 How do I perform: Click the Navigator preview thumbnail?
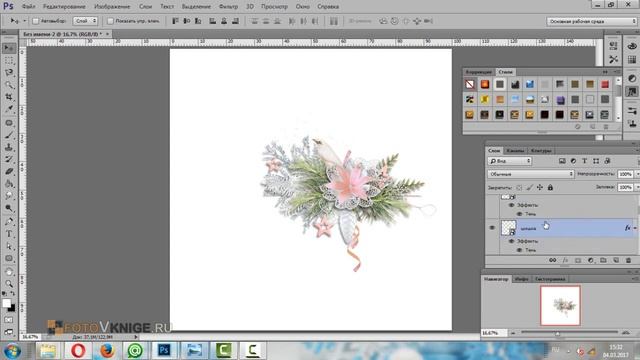coord(560,305)
